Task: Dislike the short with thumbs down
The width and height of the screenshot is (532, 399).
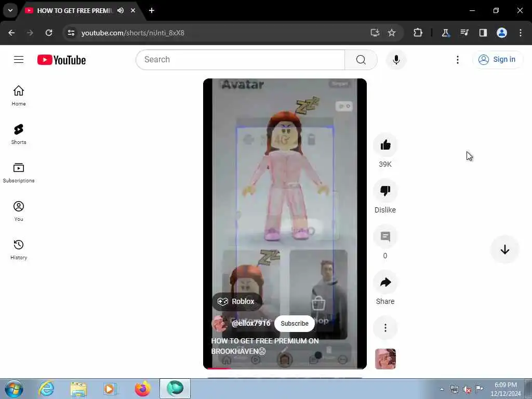Action: pos(385,191)
